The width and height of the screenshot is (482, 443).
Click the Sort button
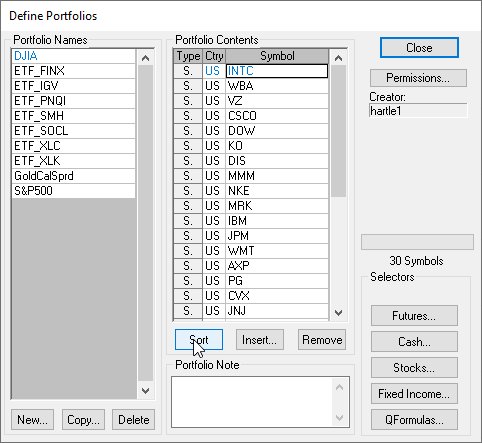point(199,340)
